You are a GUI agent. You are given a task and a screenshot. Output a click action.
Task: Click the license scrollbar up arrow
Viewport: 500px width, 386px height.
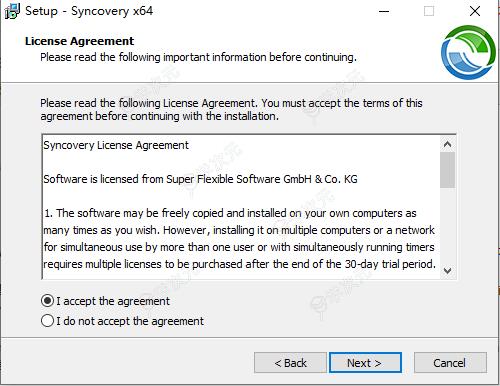447,144
